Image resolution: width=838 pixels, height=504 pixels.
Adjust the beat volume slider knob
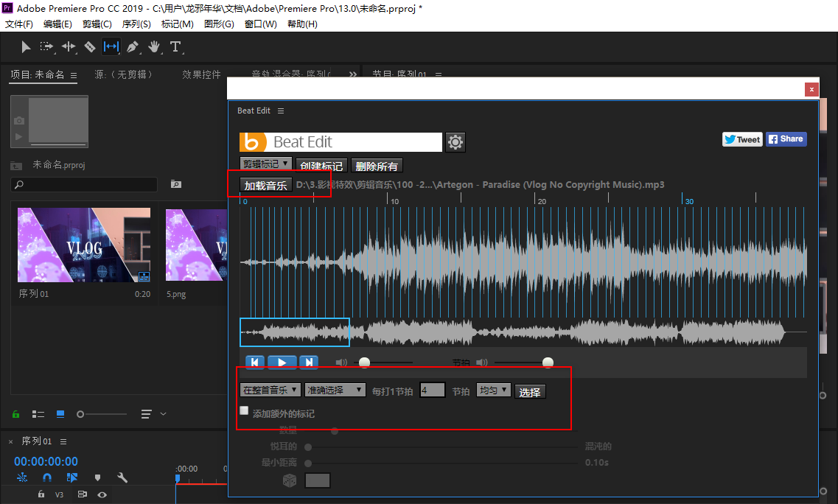[x=548, y=363]
